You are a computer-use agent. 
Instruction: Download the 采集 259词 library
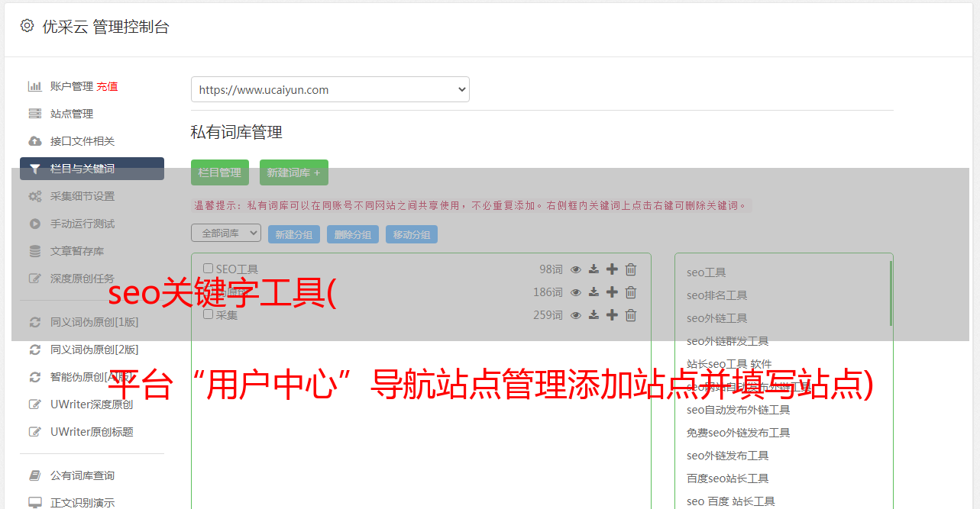(593, 315)
